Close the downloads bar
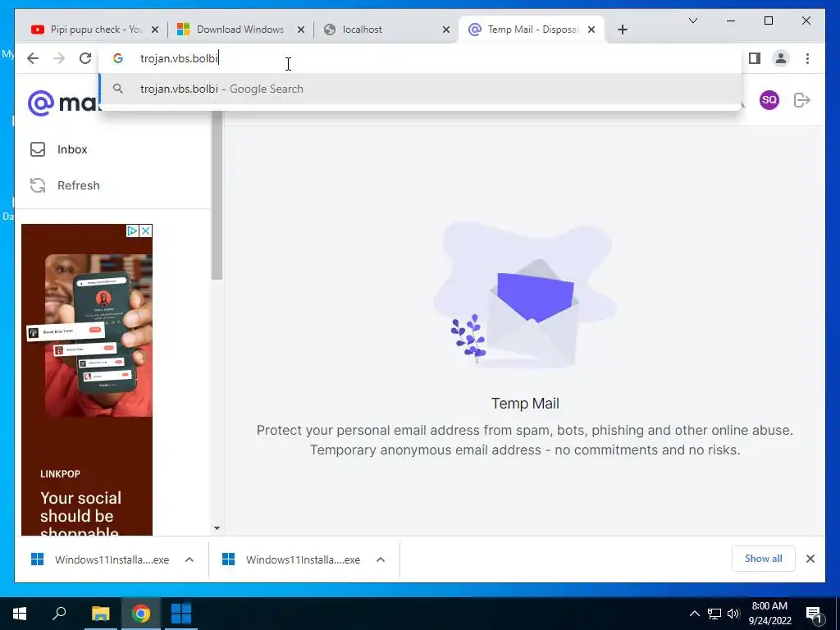Viewport: 840px width, 630px height. click(x=810, y=559)
